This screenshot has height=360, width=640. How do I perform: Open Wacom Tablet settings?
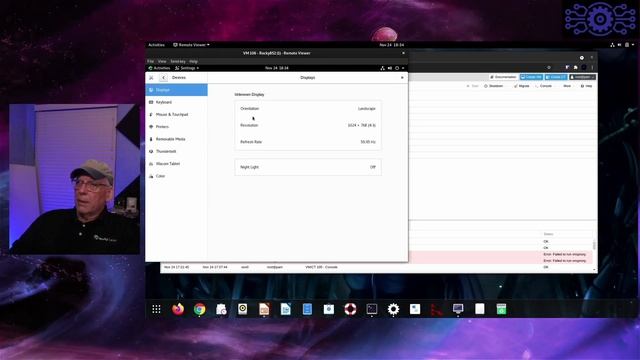pyautogui.click(x=176, y=164)
